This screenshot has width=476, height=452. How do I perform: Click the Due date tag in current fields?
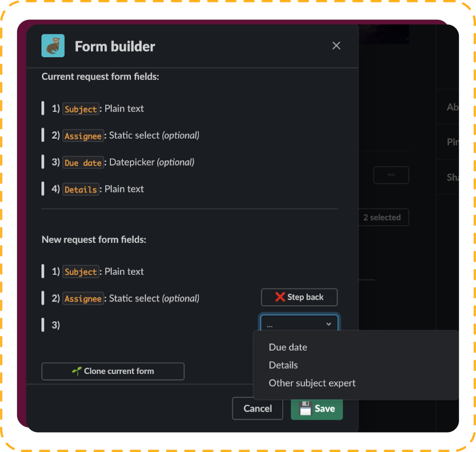83,162
